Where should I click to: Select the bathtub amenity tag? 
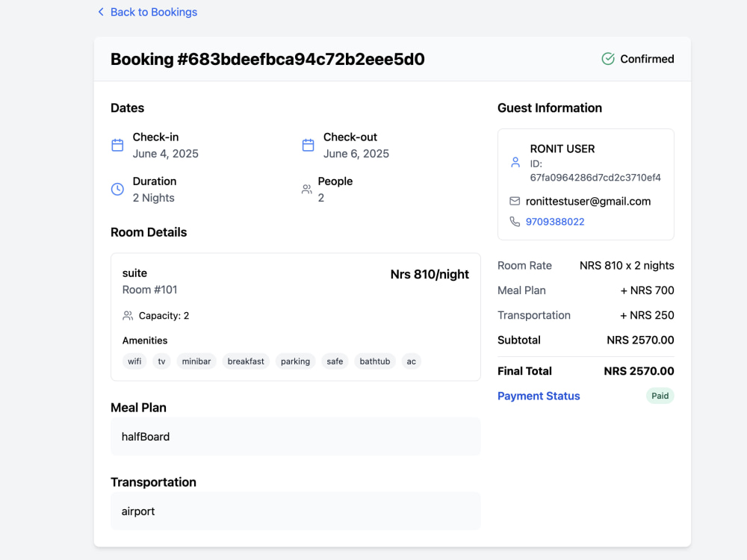pyautogui.click(x=375, y=361)
